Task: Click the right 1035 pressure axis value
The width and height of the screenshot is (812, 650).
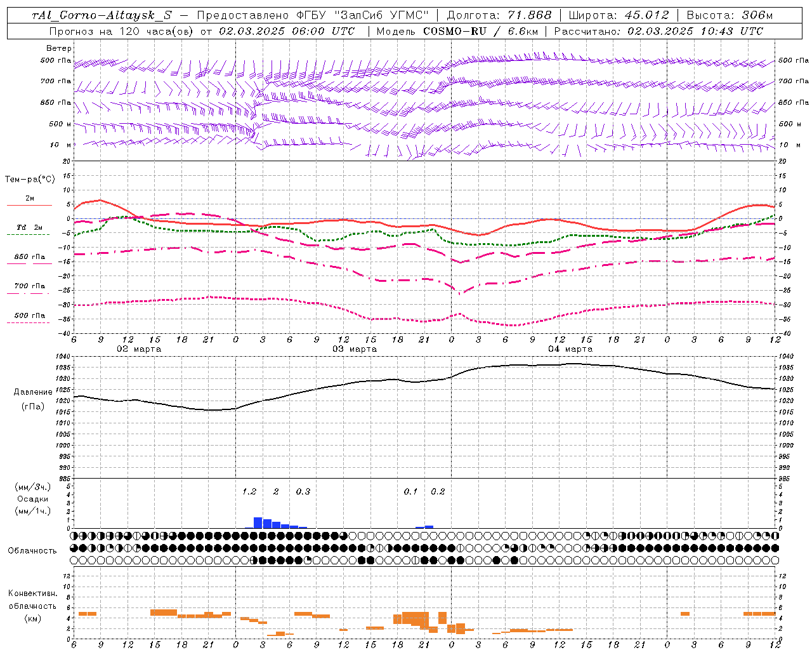Action: tap(786, 368)
